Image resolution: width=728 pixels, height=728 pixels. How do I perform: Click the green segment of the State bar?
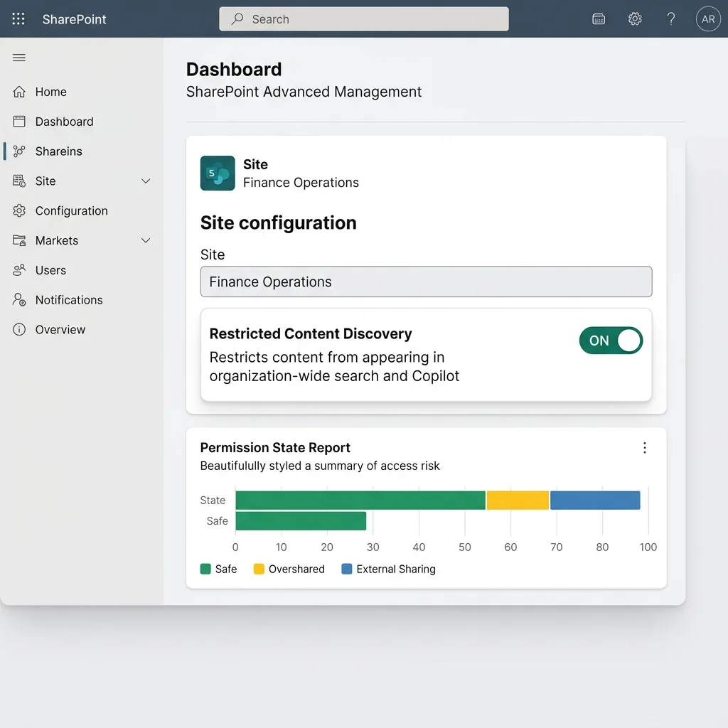click(x=360, y=500)
